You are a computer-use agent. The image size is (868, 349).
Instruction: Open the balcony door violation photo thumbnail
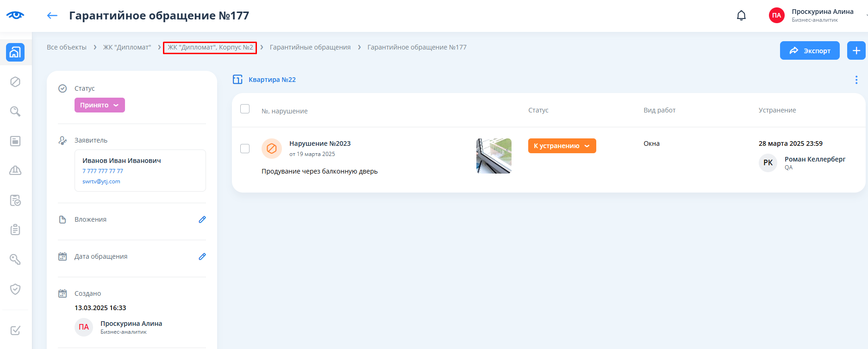[493, 156]
